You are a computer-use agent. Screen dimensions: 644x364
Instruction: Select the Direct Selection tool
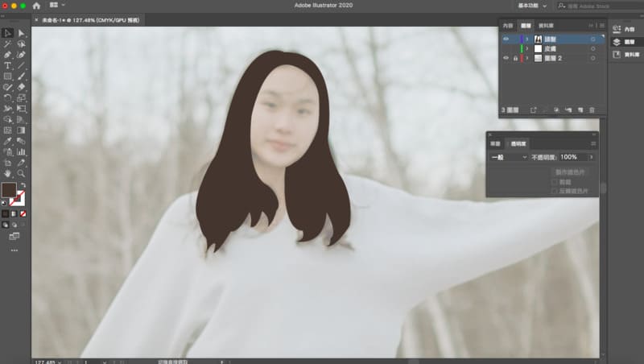tap(22, 33)
